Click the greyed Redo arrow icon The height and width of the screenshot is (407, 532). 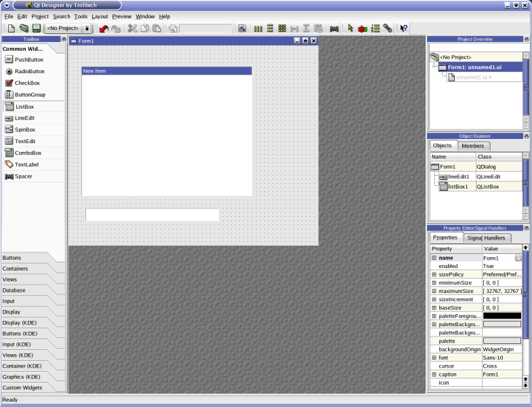coord(116,28)
